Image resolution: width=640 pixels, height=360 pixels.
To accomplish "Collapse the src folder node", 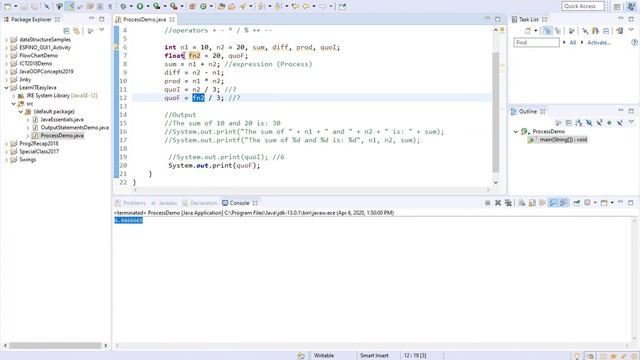I will pos(13,104).
